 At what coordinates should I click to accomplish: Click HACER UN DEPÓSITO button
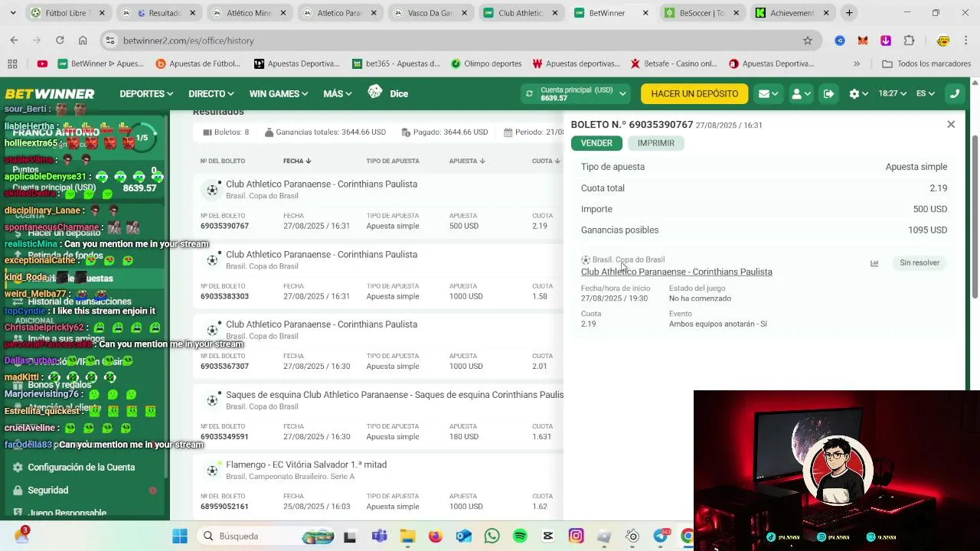[x=694, y=93]
